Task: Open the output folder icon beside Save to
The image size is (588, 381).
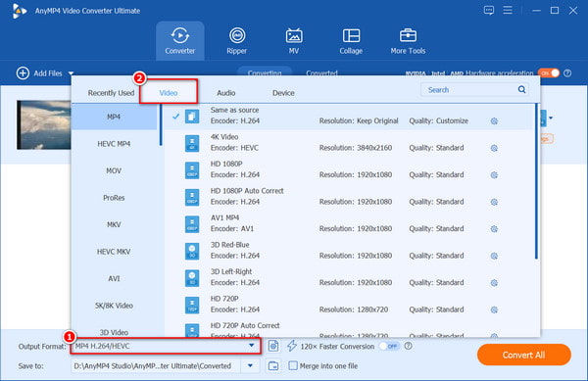Action: click(x=273, y=365)
